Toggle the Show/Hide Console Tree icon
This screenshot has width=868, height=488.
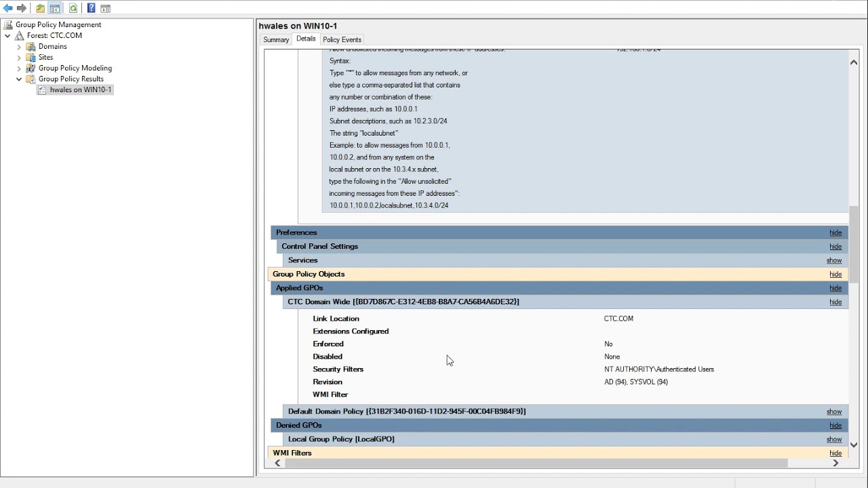pos(55,8)
